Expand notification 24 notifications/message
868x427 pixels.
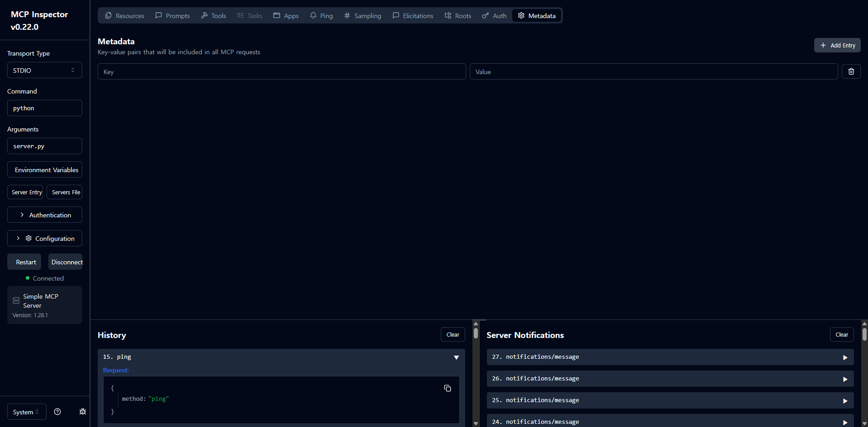tap(670, 420)
